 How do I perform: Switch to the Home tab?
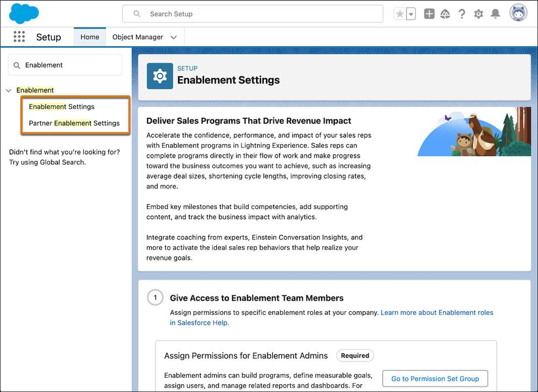90,37
